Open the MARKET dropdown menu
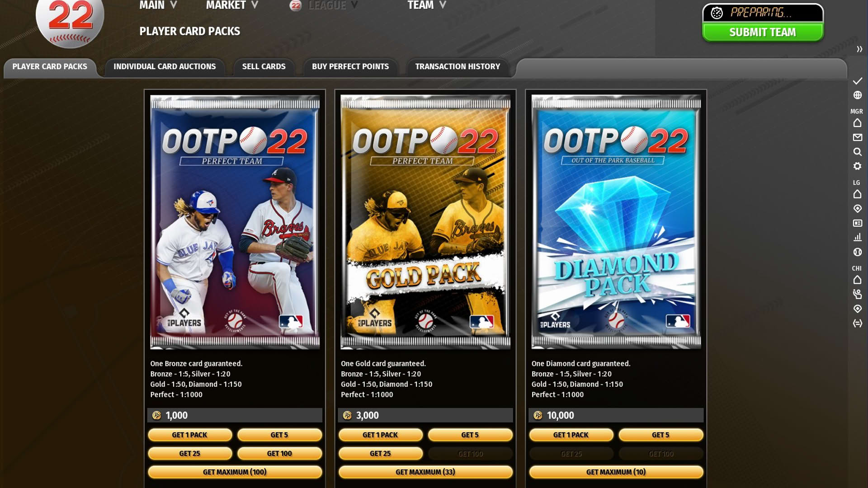The width and height of the screenshot is (868, 488). (x=232, y=5)
